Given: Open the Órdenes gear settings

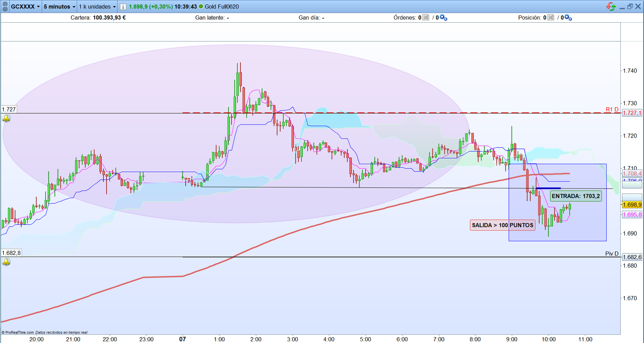Looking at the screenshot, I should (443, 17).
